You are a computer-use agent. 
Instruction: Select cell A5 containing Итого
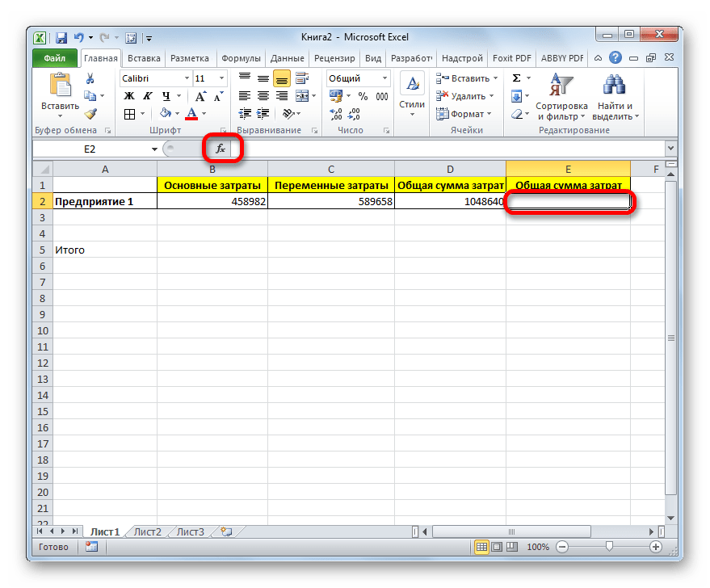pos(104,250)
